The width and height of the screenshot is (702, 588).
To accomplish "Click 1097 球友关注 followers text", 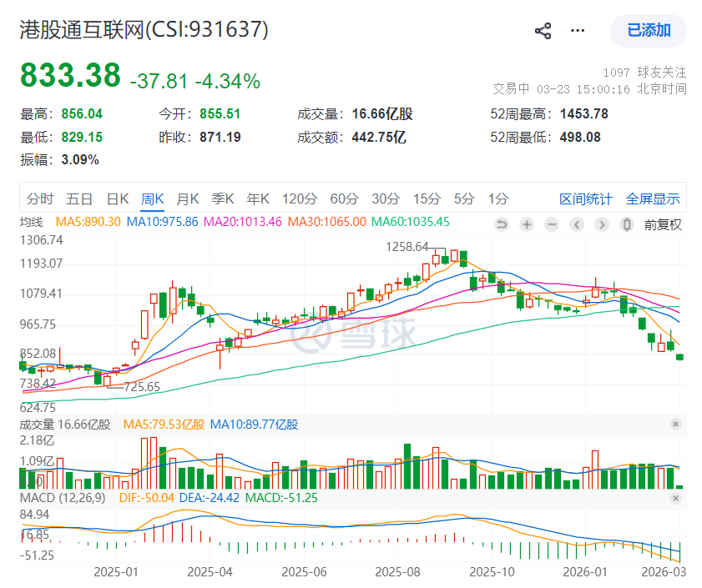I will point(644,73).
